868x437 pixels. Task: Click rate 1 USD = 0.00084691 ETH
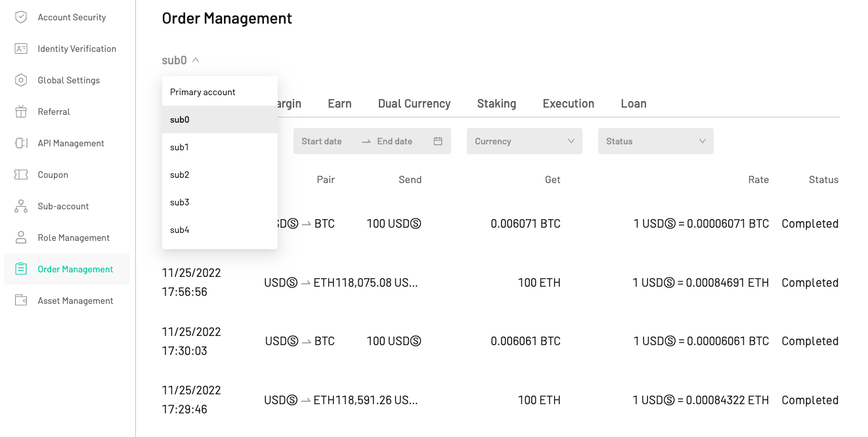[701, 283]
